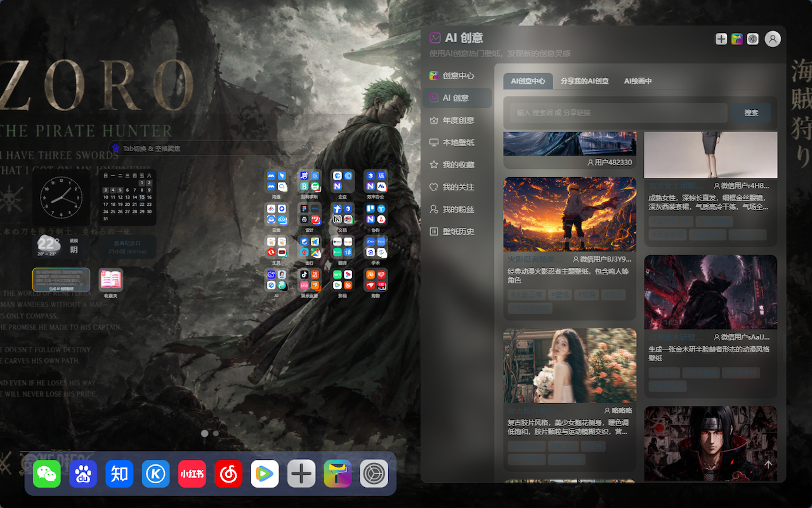Launch NetEase Cloud Music from dock
Screen dimensions: 812x508
pyautogui.click(x=228, y=474)
